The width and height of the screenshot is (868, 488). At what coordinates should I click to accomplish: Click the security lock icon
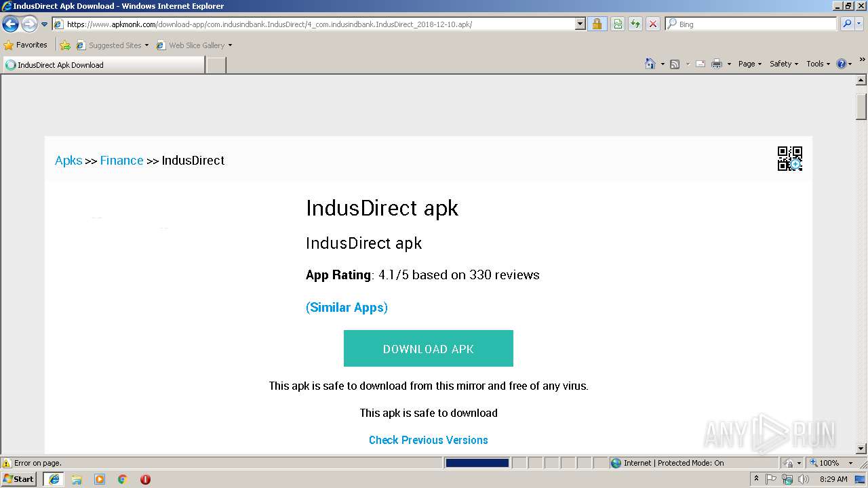coord(597,24)
